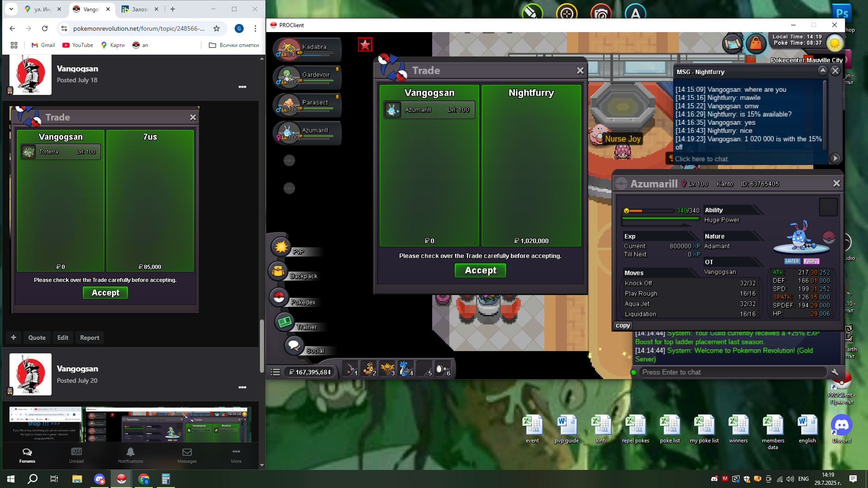The height and width of the screenshot is (488, 868).
Task: Open the Social menu
Action: point(294,346)
